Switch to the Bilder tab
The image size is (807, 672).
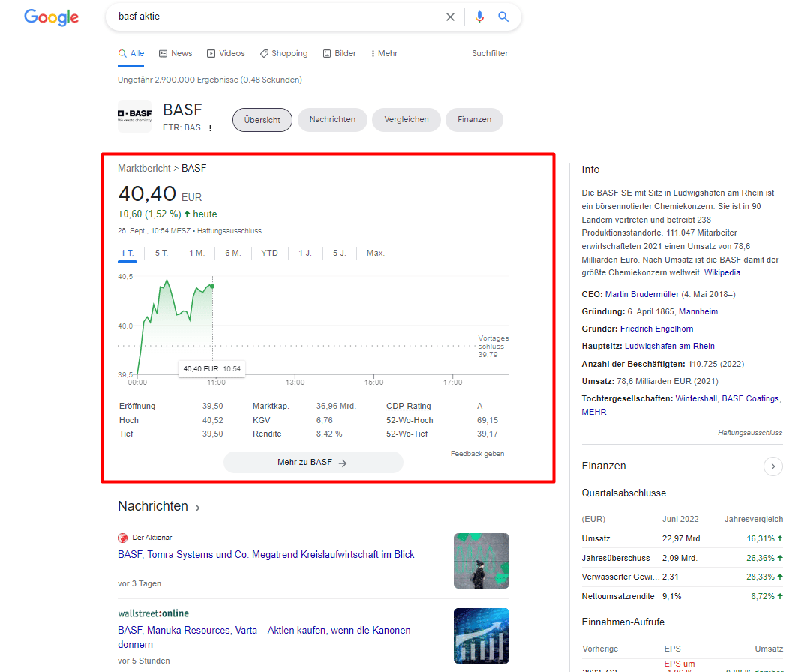tap(340, 53)
